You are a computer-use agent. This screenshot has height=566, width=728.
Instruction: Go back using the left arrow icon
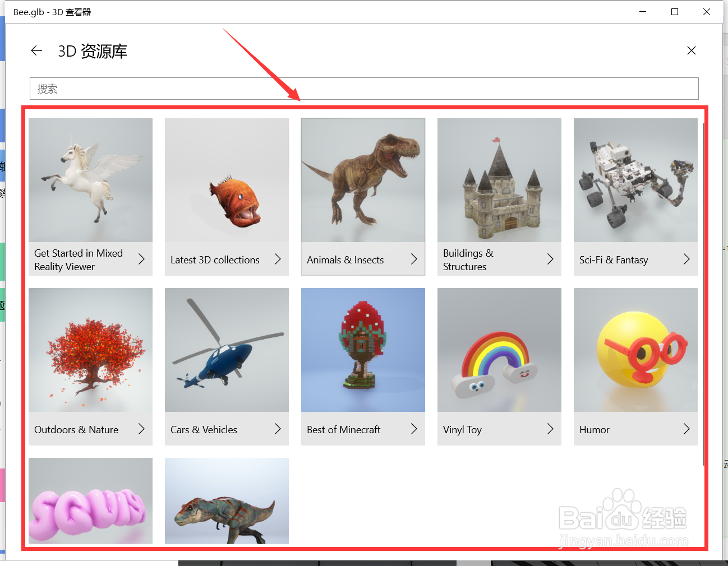pyautogui.click(x=36, y=51)
